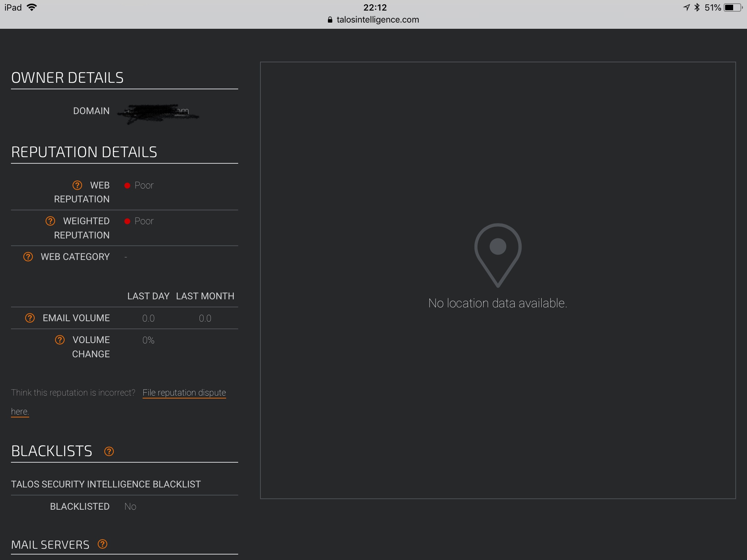Screen dimensions: 747x560
Task: Tap the Wi-Fi icon in status bar
Action: 32,8
